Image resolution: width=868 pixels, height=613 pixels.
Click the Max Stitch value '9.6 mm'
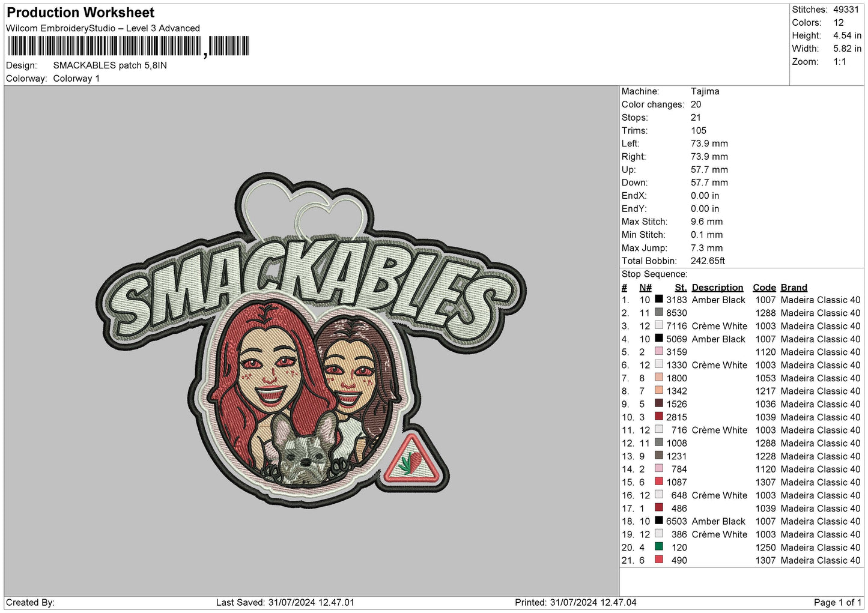pos(707,222)
